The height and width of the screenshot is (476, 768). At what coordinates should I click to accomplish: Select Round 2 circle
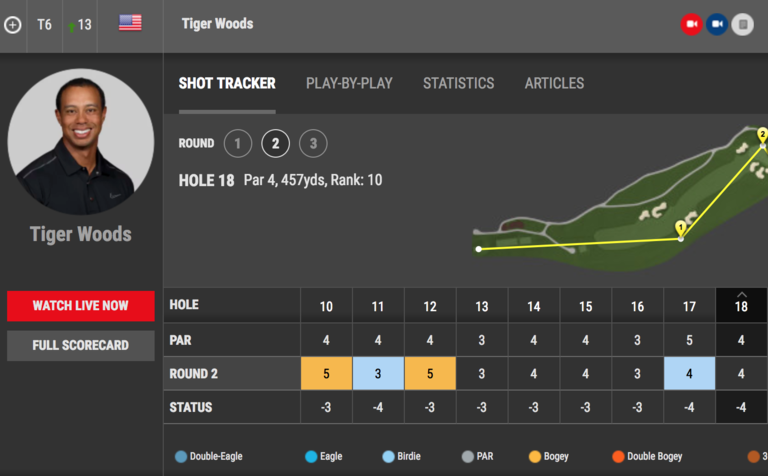pyautogui.click(x=275, y=143)
